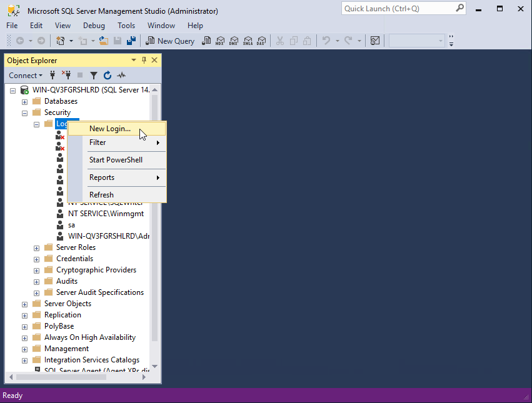Open the Reports submenu in context menu
This screenshot has width=532, height=403.
click(117, 177)
